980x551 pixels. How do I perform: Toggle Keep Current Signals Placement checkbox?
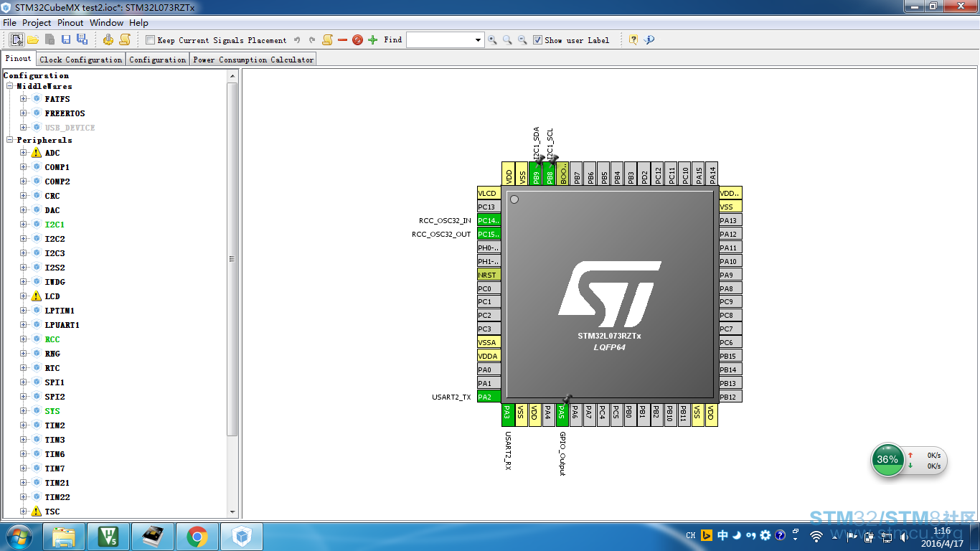(150, 40)
